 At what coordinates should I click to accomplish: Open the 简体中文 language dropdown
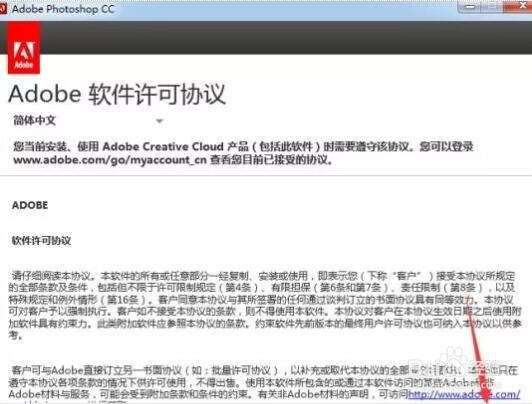coord(89,120)
